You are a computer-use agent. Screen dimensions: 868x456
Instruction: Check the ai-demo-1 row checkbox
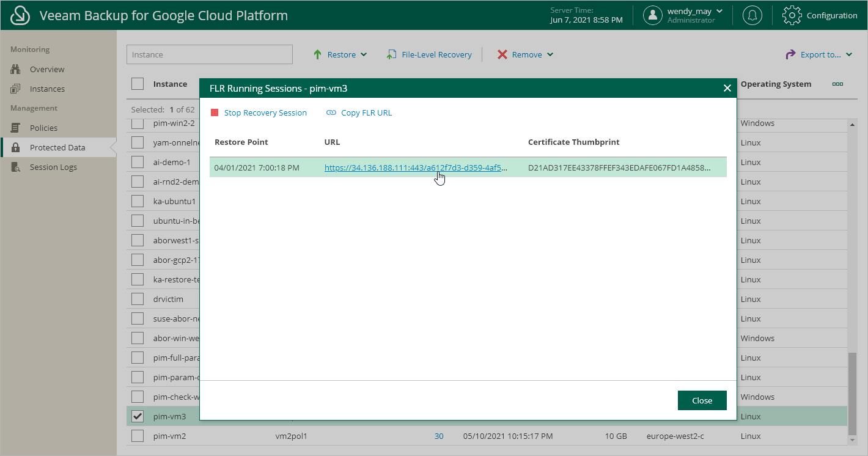(138, 162)
